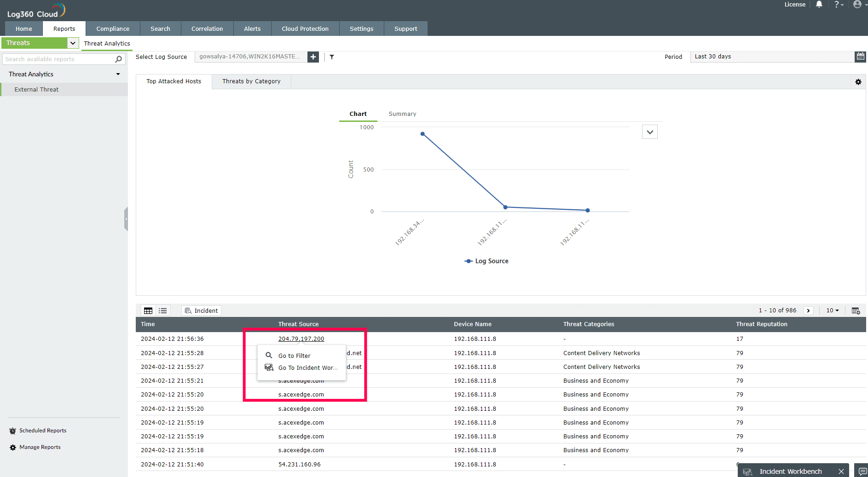Open the chat support icon
This screenshot has height=477, width=868.
tap(862, 471)
